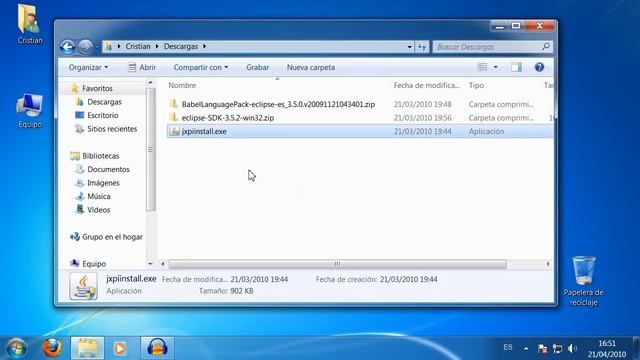Toggle the preview pane icon

516,67
